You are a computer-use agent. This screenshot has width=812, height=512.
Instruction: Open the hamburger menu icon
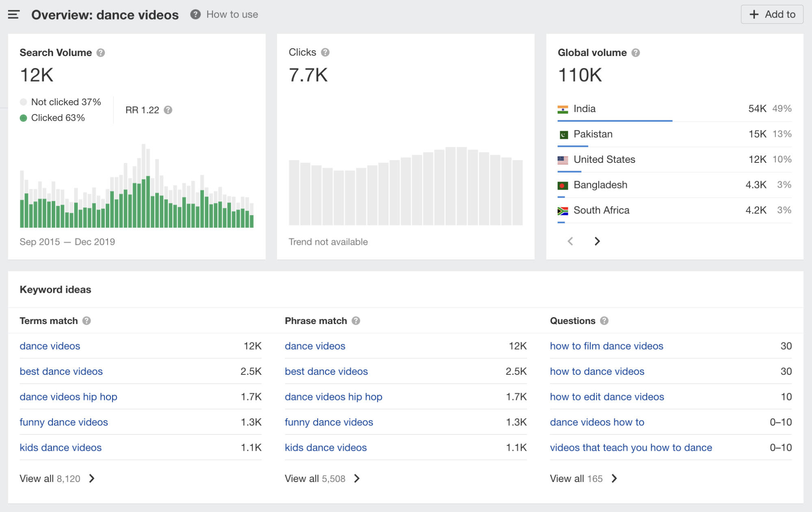(13, 15)
